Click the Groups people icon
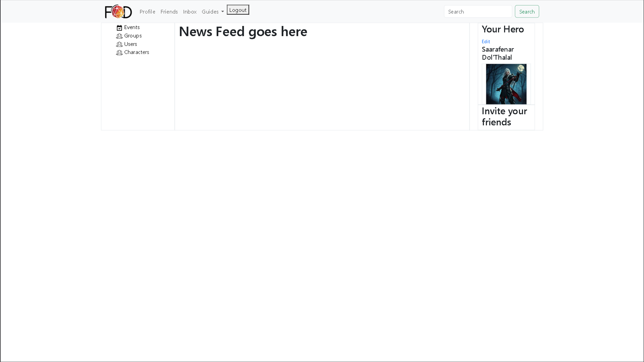The height and width of the screenshot is (362, 644). (x=119, y=36)
